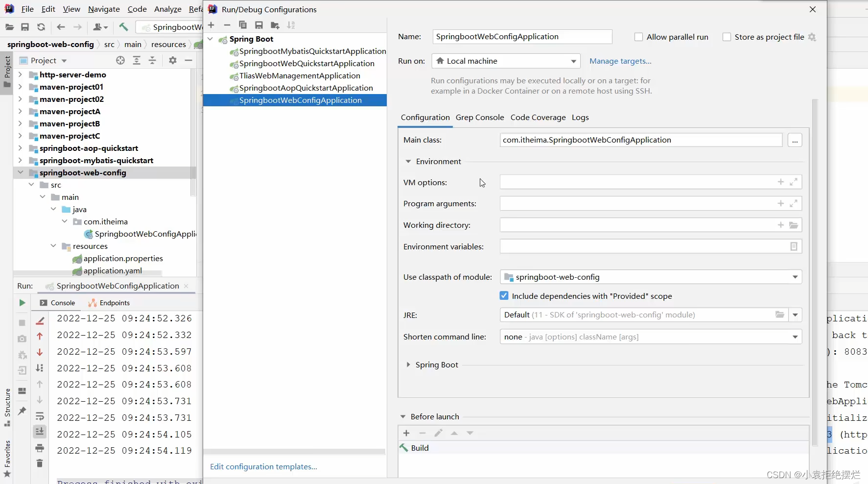This screenshot has height=484, width=868.
Task: Collapse springboot-web-config module node
Action: [x=20, y=172]
